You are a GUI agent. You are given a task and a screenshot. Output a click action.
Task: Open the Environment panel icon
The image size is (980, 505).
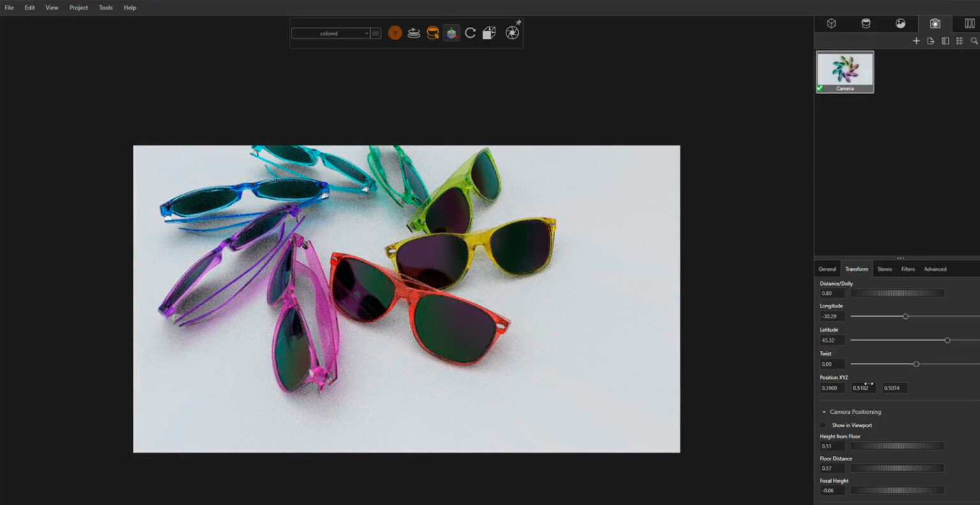point(900,24)
